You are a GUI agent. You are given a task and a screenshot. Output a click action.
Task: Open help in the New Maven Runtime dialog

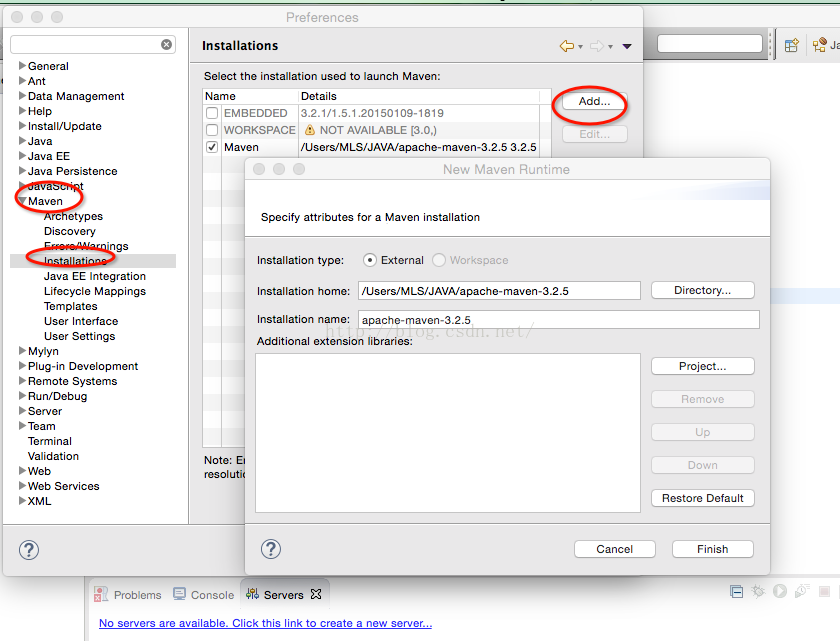pos(271,549)
